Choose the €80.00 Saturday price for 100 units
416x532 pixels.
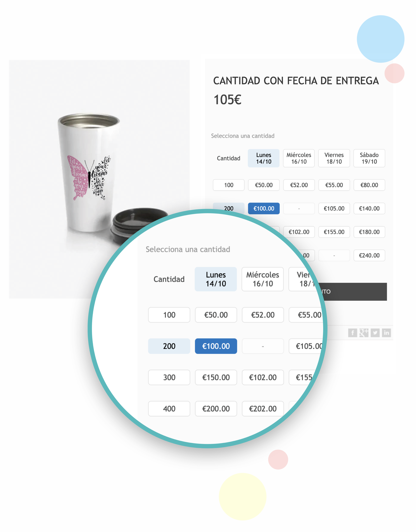pyautogui.click(x=369, y=185)
